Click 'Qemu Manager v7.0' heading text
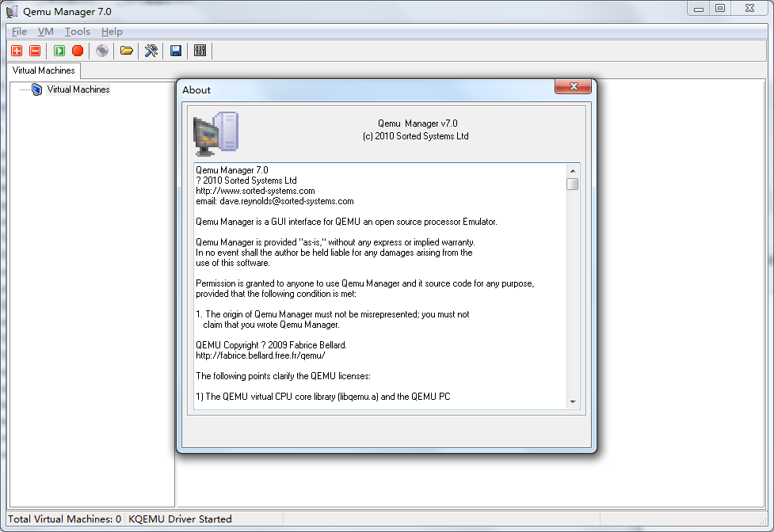774x532 pixels. pos(418,123)
